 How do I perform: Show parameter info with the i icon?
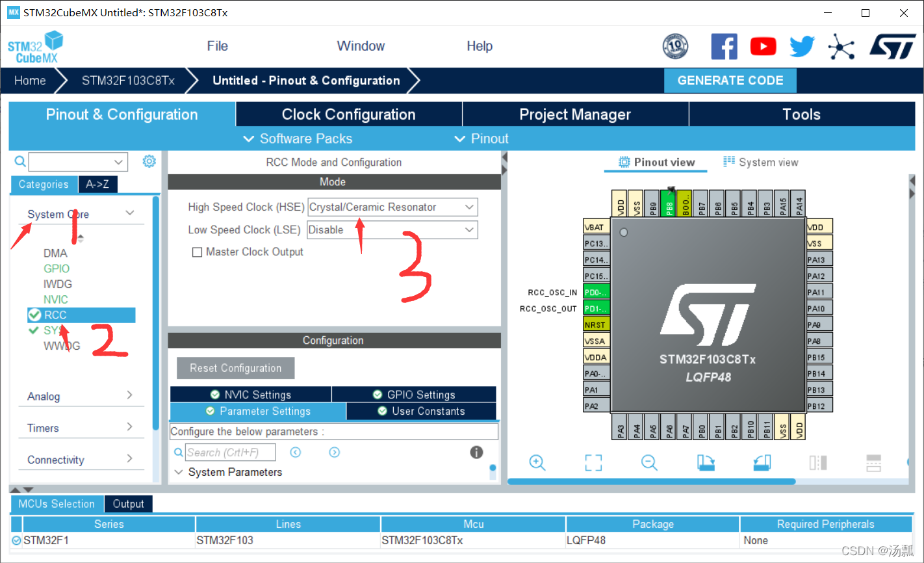pos(476,452)
